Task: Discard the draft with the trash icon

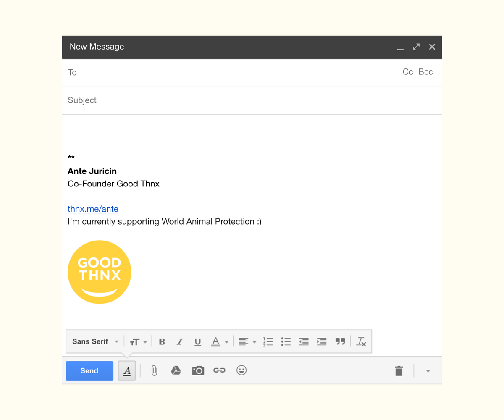Action: 398,371
